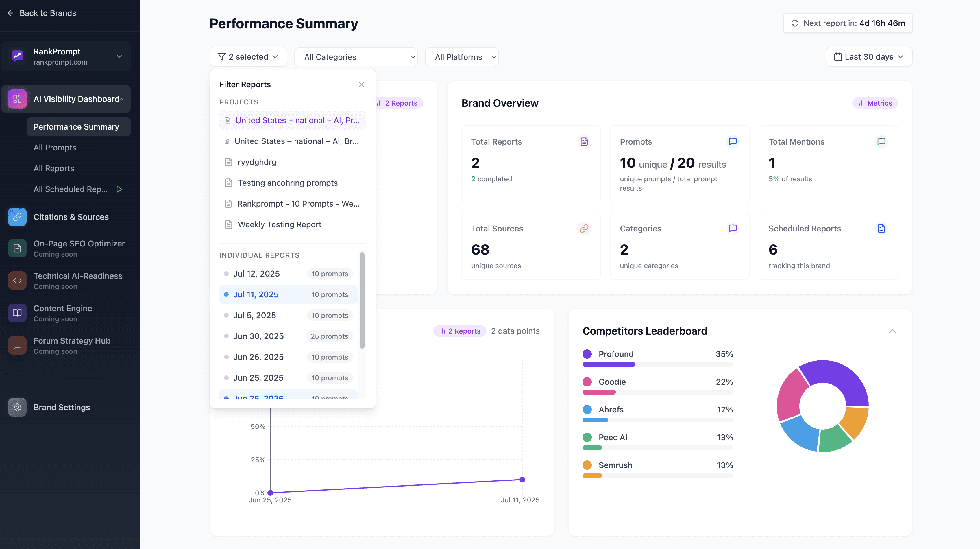Screen dimensions: 980x549
Task: Open the All Categories dropdown
Action: coord(356,57)
